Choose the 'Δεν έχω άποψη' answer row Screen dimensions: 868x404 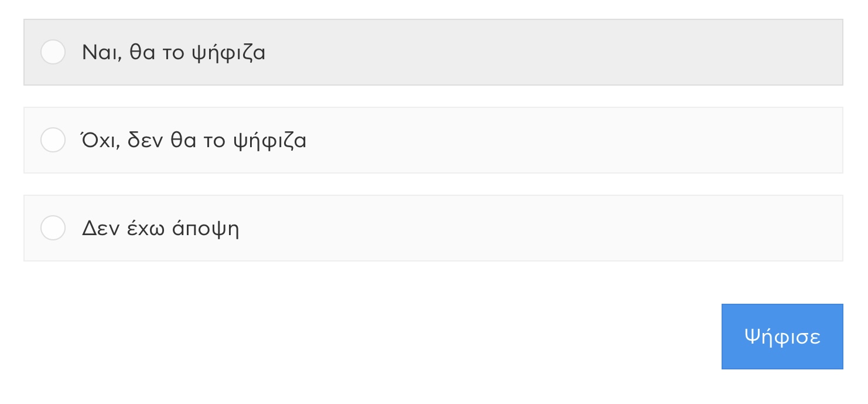(433, 228)
